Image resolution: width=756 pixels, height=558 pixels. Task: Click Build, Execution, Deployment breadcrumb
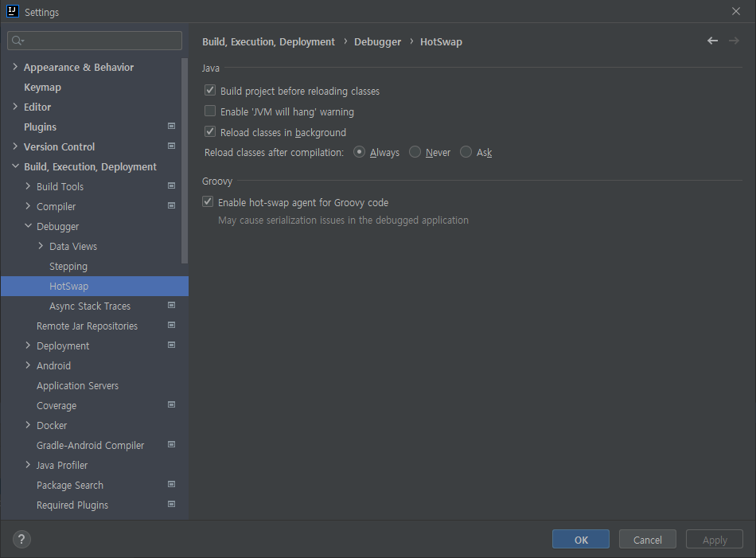[x=268, y=42]
